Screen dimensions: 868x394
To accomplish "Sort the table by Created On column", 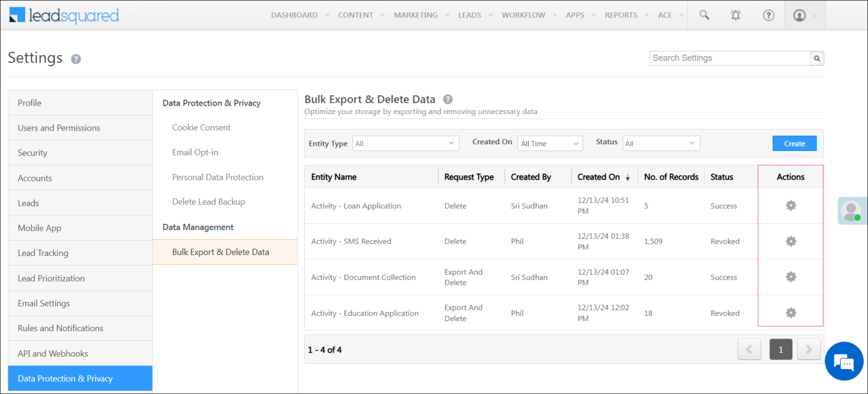I will 600,176.
